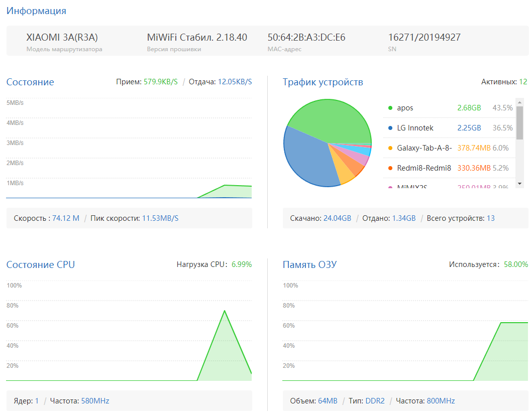The height and width of the screenshot is (415, 532).
Task: Click the green apos legend dot
Action: 390,108
